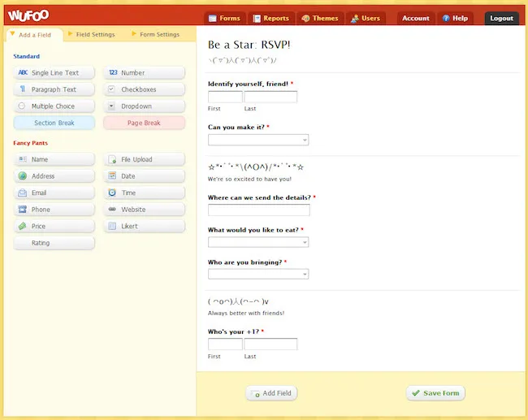Viewport: 528px width, 420px height.
Task: Open 'What would you like to eat?' dropdown
Action: (x=258, y=242)
